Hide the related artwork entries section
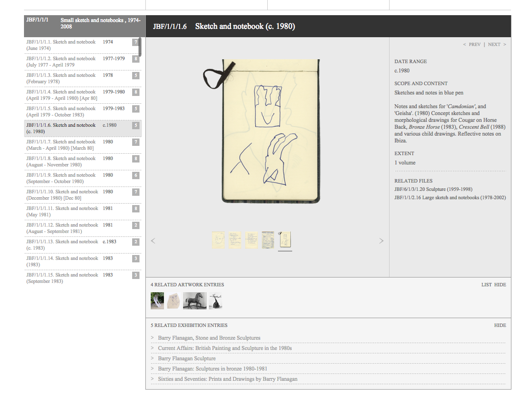532x395 pixels. click(500, 285)
